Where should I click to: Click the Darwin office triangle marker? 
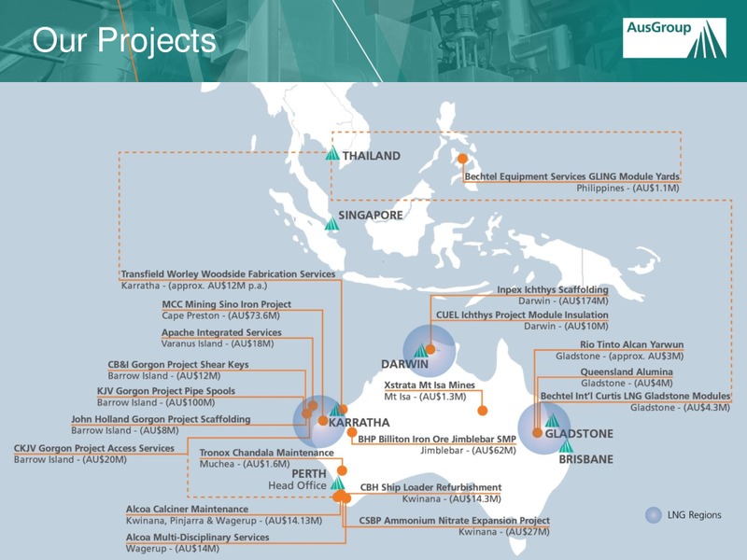[x=421, y=351]
